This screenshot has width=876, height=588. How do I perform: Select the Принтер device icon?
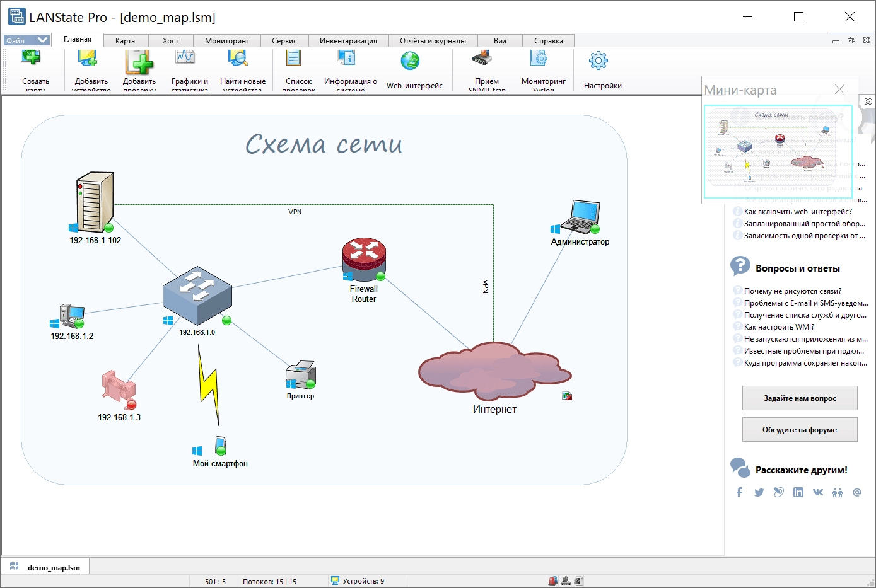[x=301, y=374]
